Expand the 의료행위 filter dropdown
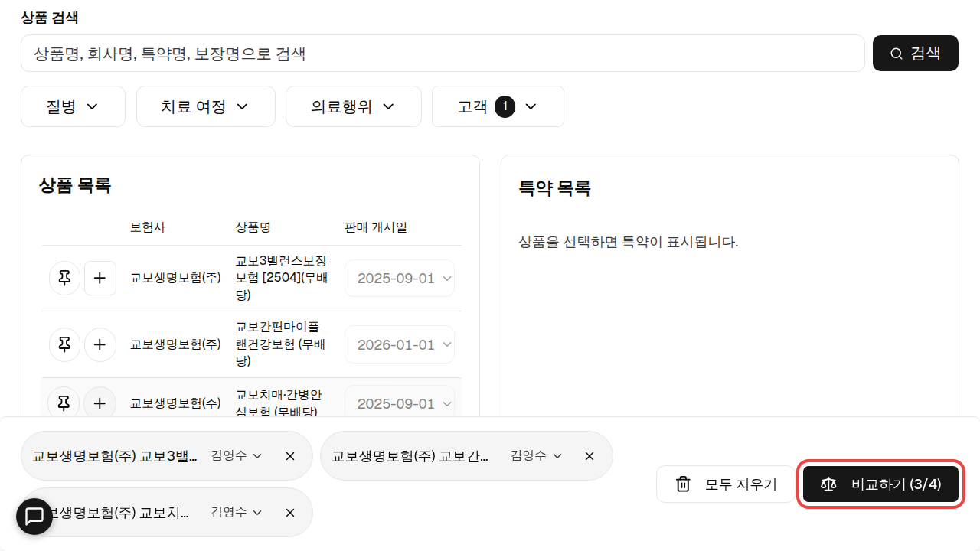The width and height of the screenshot is (980, 551). 354,106
